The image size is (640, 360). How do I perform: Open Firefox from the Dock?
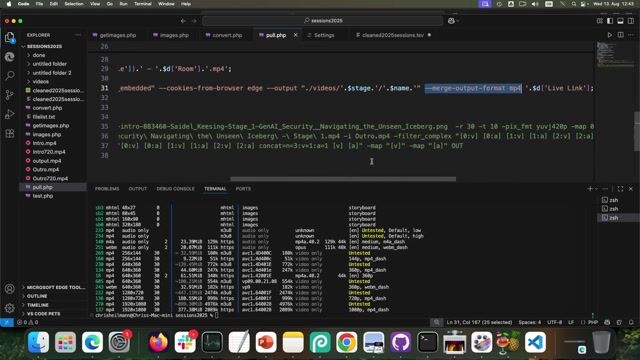coord(158,342)
